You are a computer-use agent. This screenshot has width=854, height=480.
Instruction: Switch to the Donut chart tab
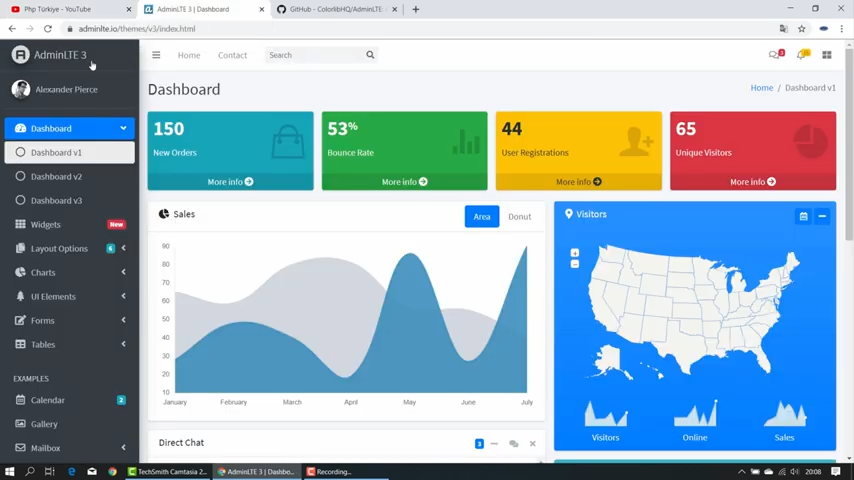519,216
